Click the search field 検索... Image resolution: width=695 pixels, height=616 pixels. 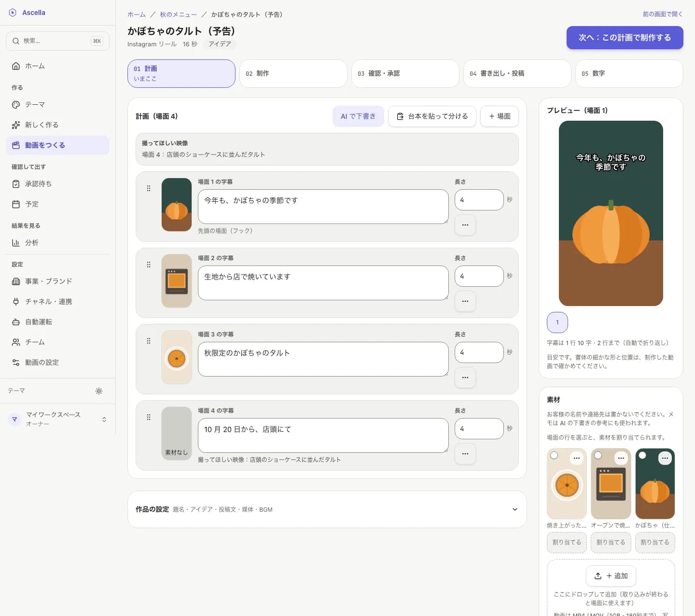coord(57,41)
